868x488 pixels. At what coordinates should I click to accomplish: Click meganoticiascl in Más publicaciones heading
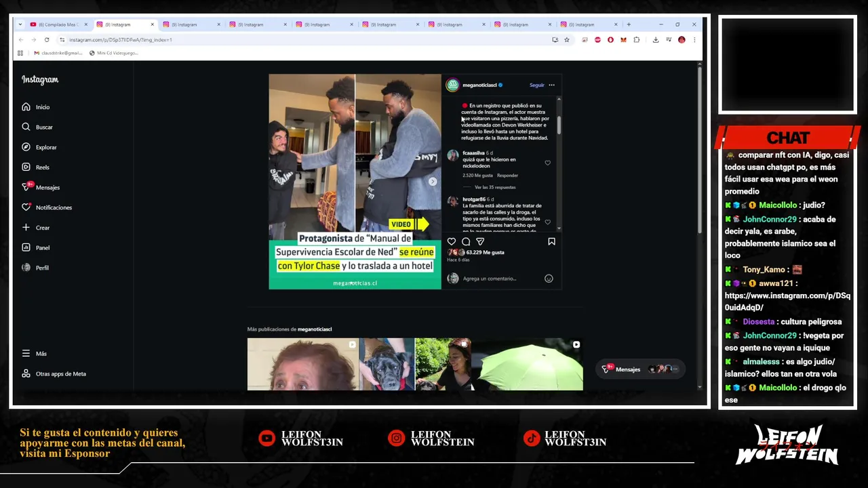point(315,329)
